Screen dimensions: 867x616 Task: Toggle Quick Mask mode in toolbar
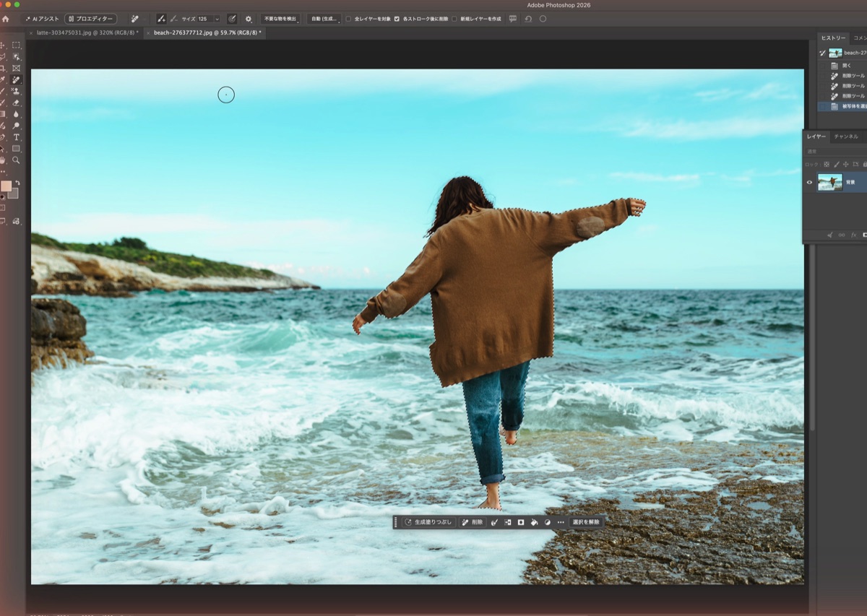(3, 208)
